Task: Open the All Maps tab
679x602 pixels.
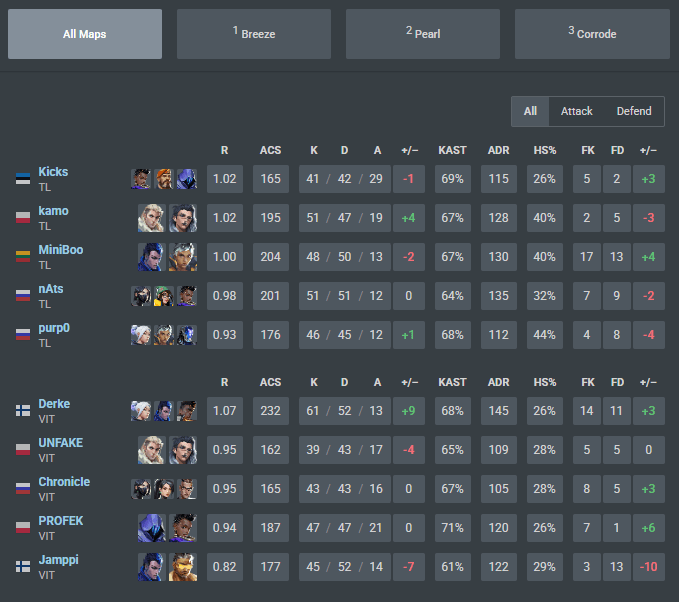Action: click(85, 34)
